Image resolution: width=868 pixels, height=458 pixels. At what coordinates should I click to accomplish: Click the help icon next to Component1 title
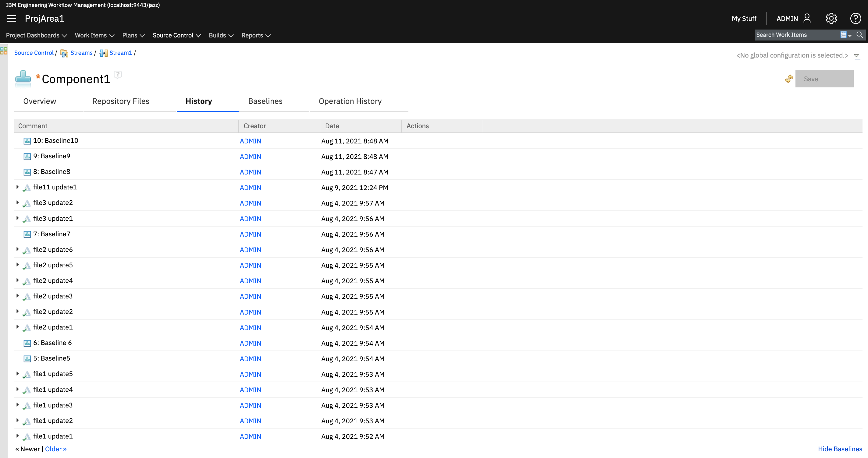[x=118, y=74]
